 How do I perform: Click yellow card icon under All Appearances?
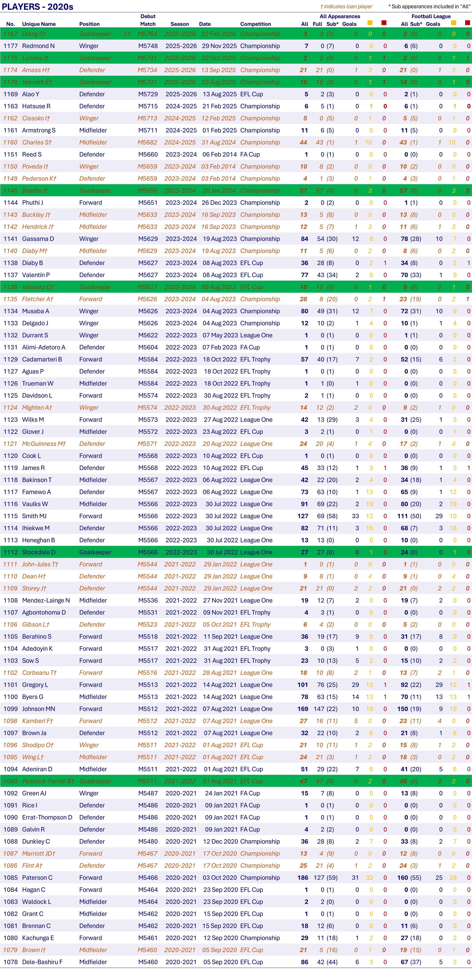click(x=370, y=23)
